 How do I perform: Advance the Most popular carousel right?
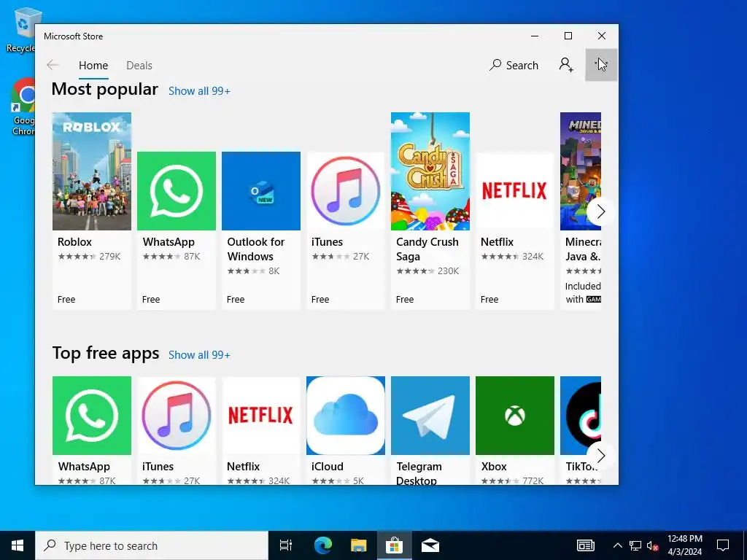pyautogui.click(x=600, y=211)
